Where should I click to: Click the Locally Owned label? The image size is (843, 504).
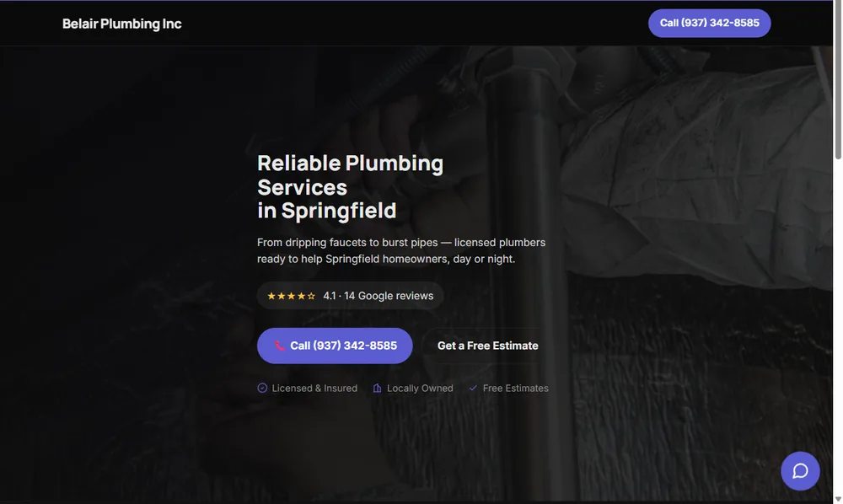tap(420, 388)
